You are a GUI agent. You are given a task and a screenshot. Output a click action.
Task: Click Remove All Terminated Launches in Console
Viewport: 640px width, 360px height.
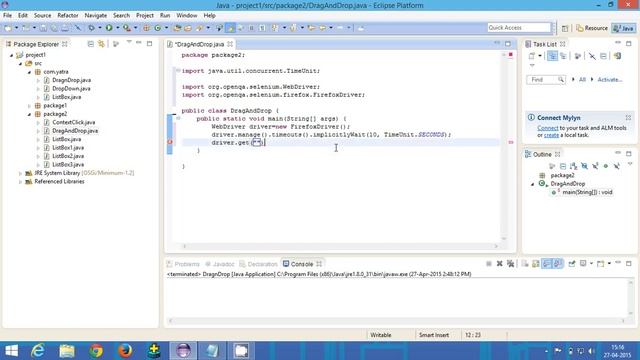[x=511, y=264]
